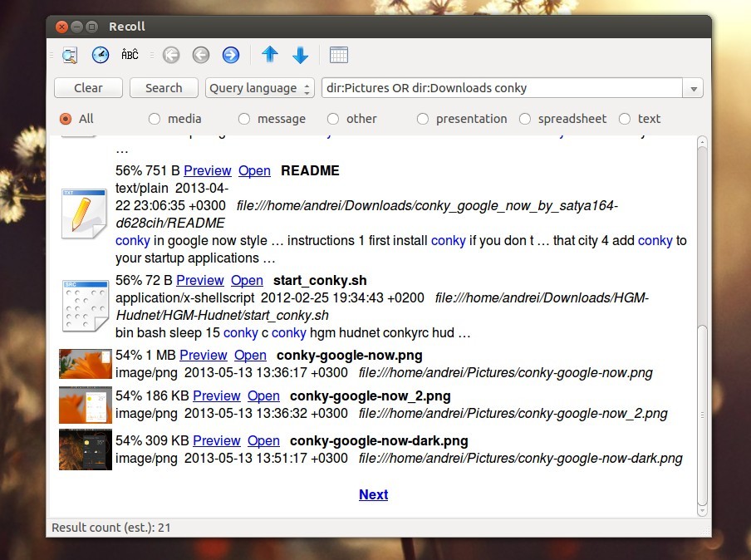Open the Sort by dates tool

pyautogui.click(x=100, y=55)
